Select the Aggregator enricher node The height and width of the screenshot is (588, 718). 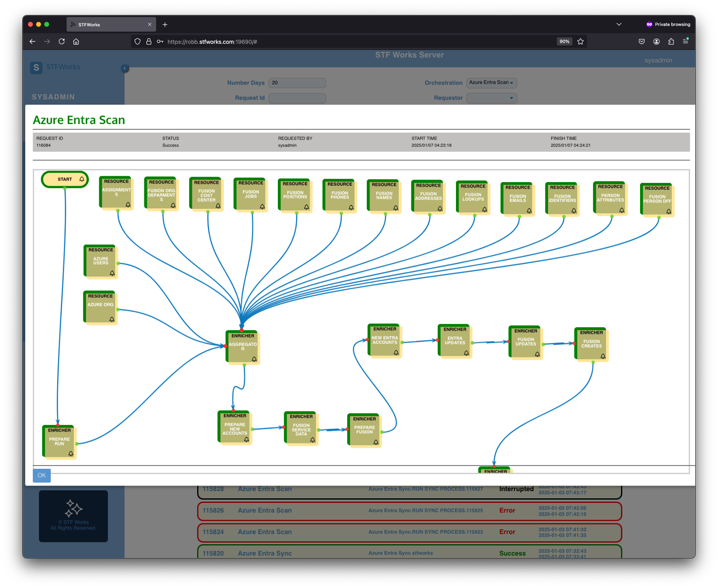[x=242, y=347]
